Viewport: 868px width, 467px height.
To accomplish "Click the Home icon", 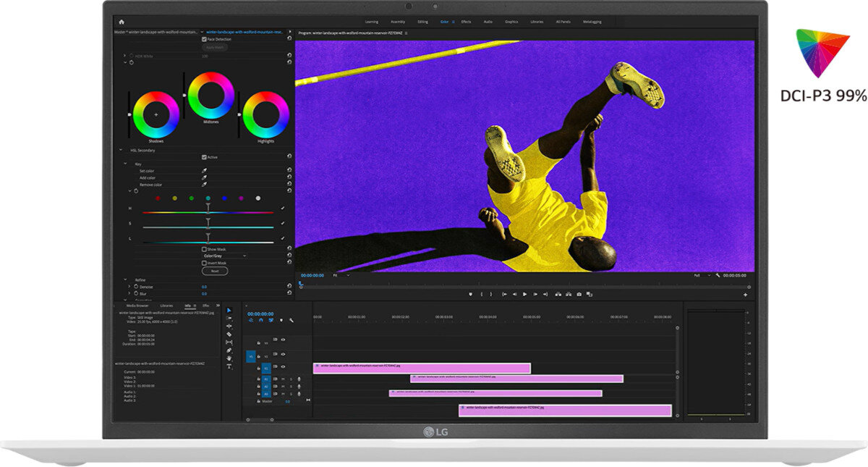I will pos(122,22).
